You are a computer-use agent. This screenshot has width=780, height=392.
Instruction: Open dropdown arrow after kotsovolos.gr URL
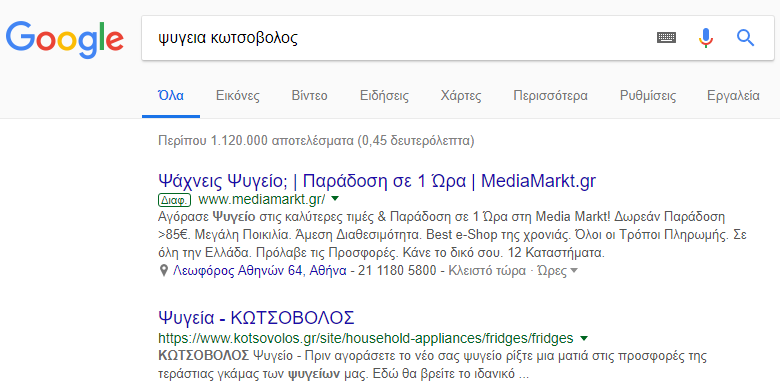(x=584, y=338)
